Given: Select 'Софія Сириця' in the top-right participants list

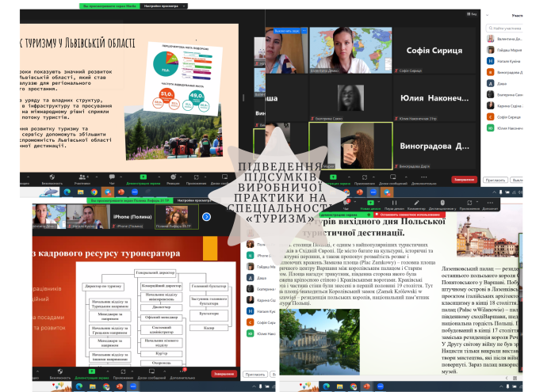Looking at the screenshot, I should 504,116.
